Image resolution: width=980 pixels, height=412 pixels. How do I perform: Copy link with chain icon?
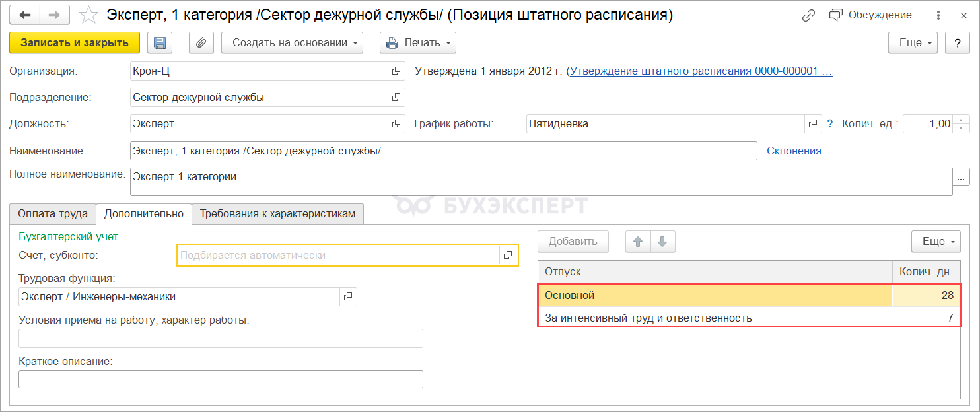click(x=808, y=15)
